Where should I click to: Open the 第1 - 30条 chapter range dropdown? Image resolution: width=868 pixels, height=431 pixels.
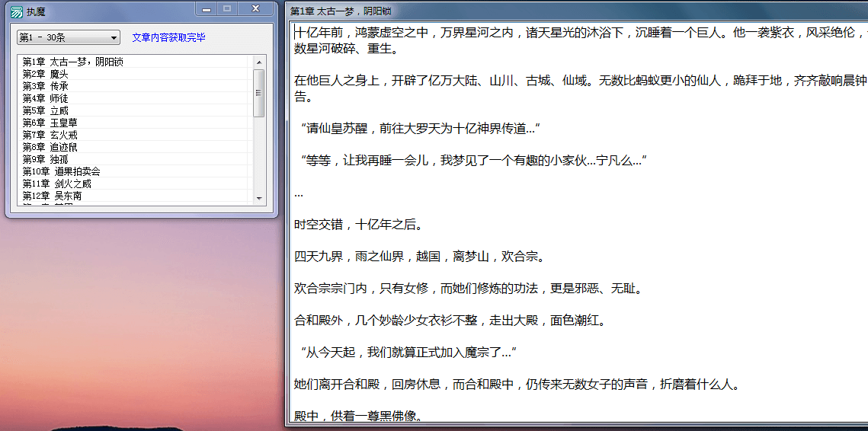pyautogui.click(x=68, y=37)
